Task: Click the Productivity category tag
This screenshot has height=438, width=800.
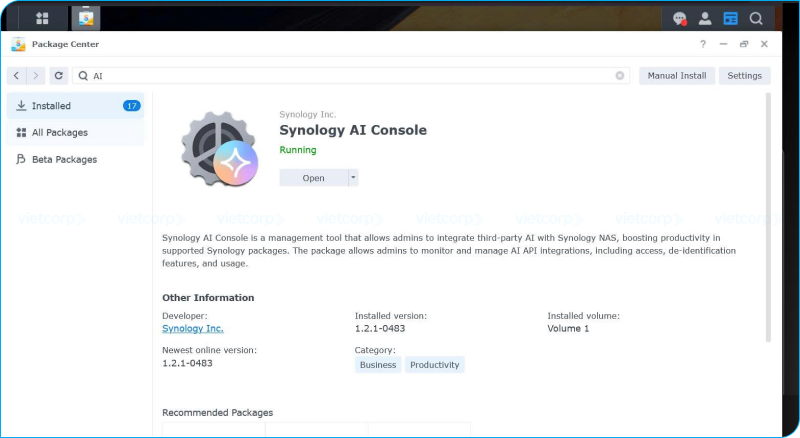Action: [435, 365]
